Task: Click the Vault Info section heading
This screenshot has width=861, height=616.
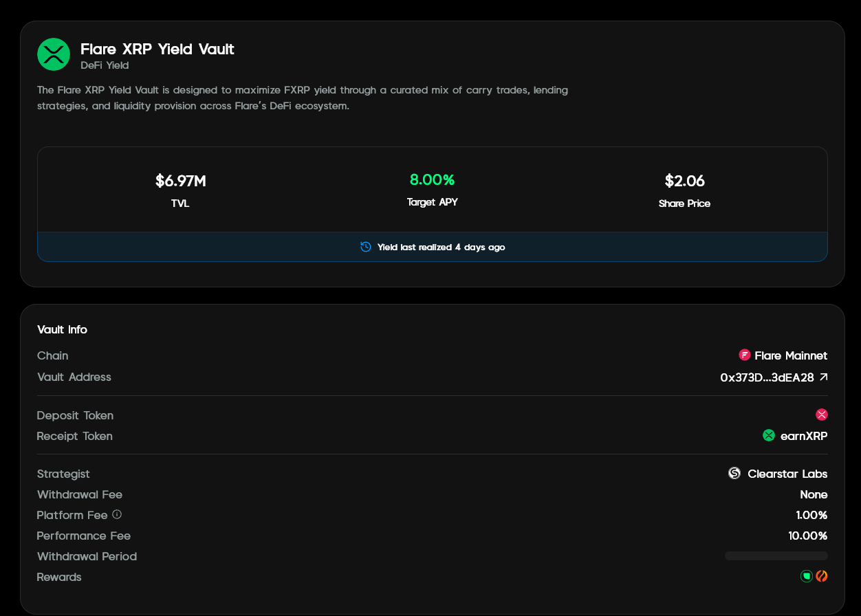Action: tap(62, 329)
